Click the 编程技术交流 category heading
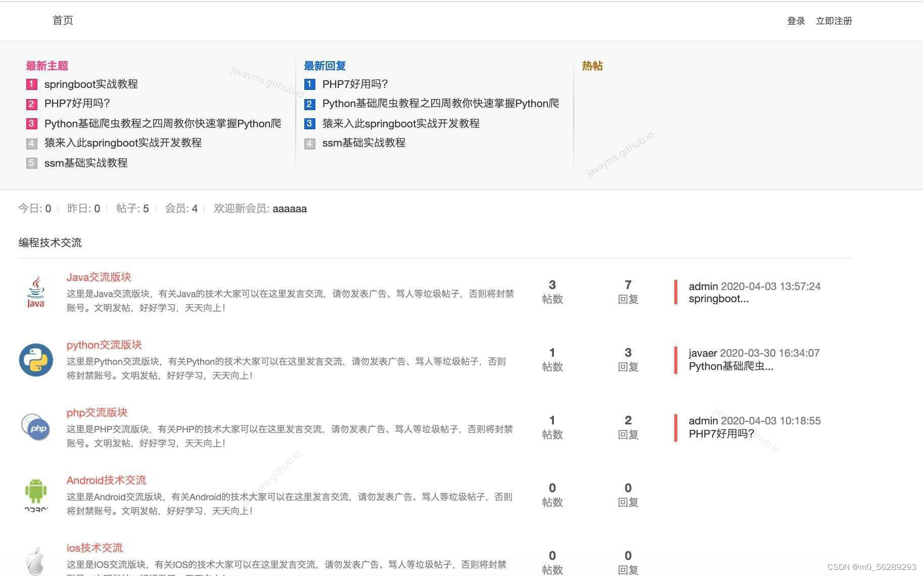924x576 pixels. tap(50, 243)
